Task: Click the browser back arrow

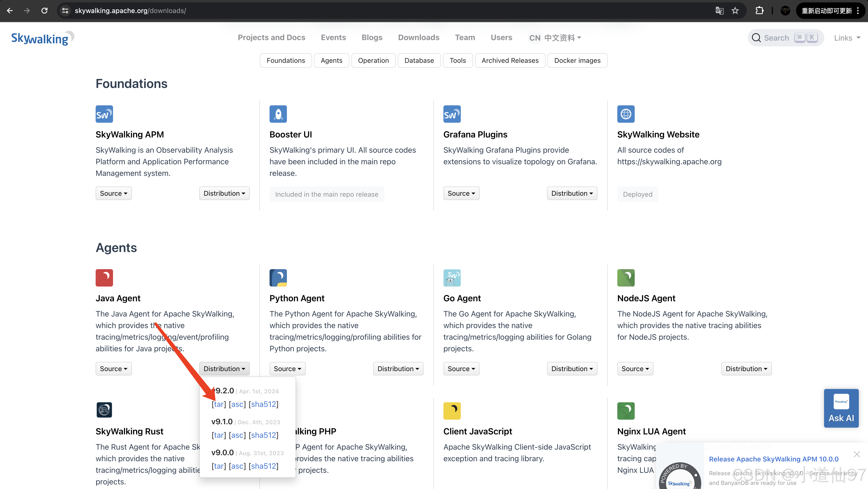Action: coord(10,10)
